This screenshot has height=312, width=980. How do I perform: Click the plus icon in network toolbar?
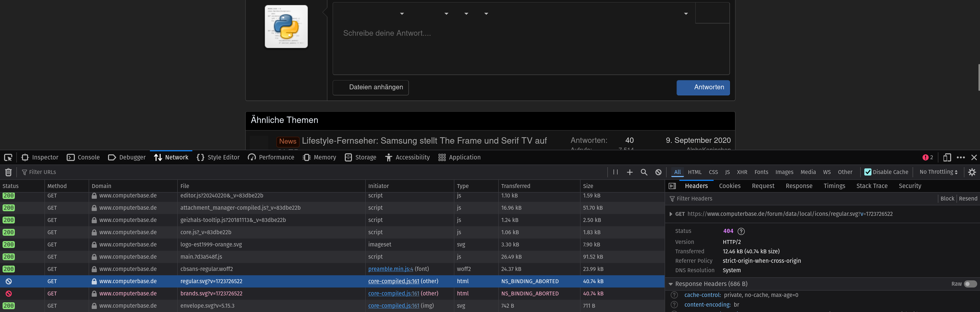630,172
